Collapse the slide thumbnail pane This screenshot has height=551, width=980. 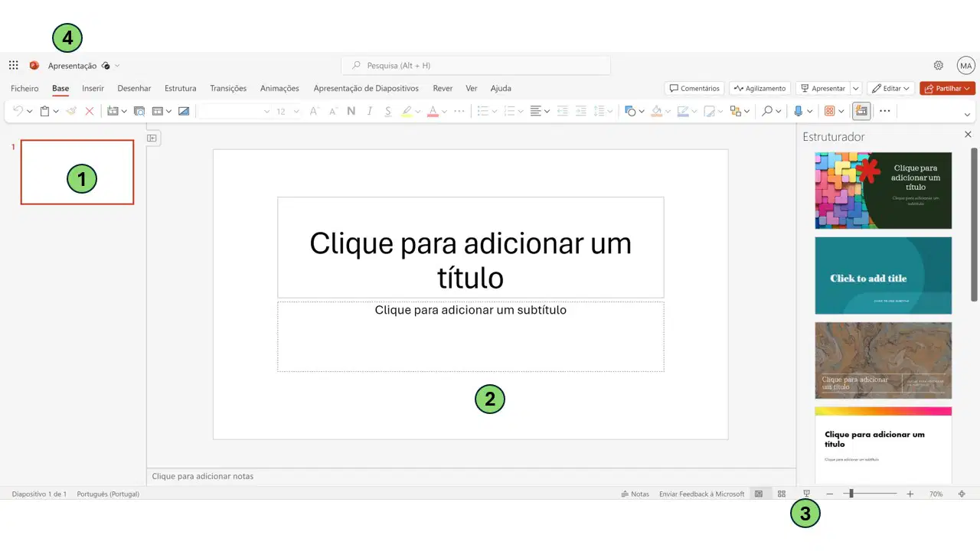pos(152,139)
